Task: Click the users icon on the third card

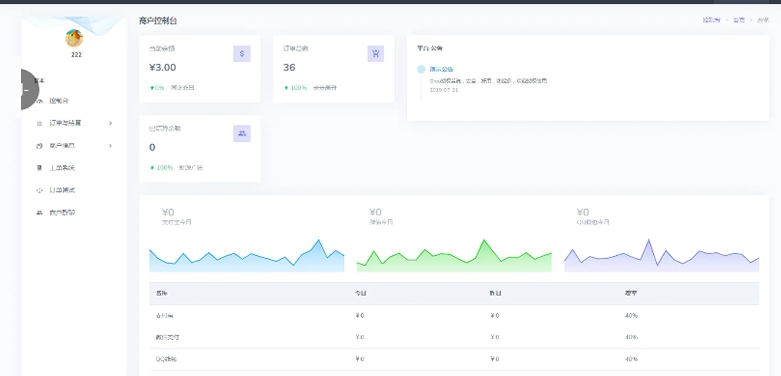Action: [242, 133]
